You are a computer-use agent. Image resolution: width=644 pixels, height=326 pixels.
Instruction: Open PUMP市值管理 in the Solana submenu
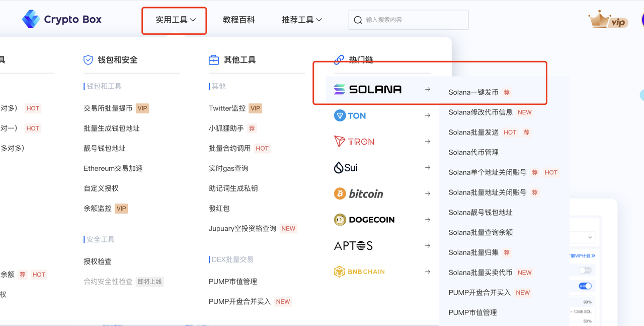473,312
